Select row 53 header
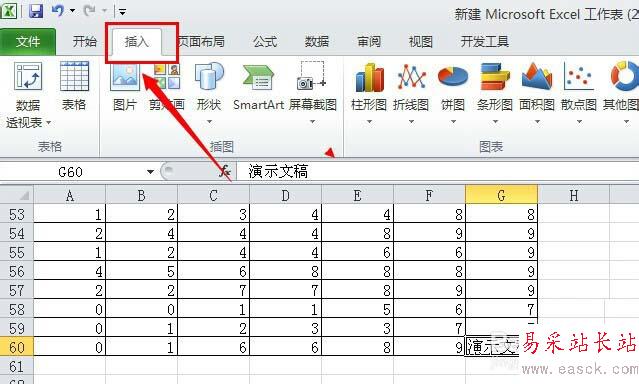 [16, 214]
